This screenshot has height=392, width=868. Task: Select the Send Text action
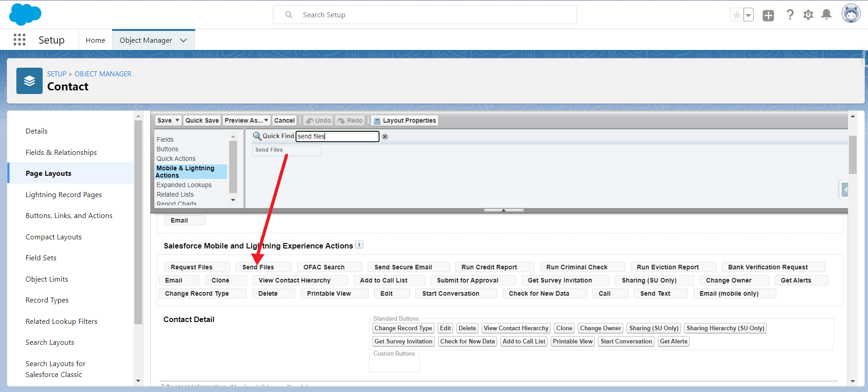[x=661, y=293]
